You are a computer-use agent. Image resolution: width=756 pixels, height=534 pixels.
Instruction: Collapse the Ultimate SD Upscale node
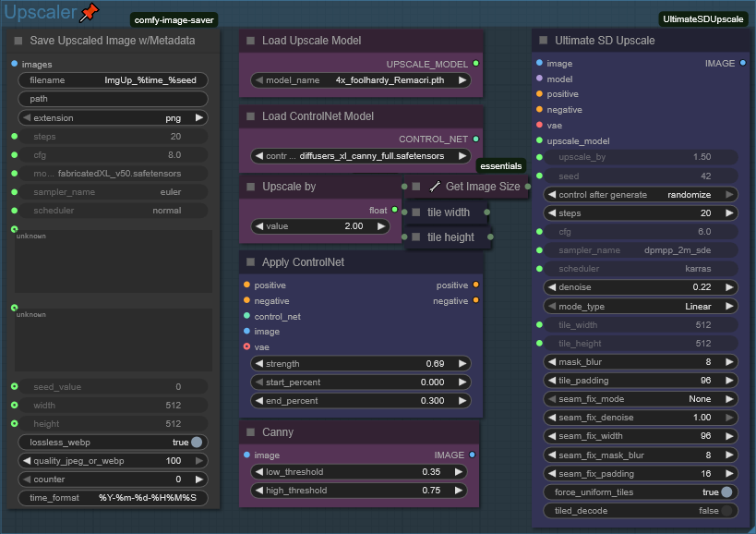(x=544, y=40)
